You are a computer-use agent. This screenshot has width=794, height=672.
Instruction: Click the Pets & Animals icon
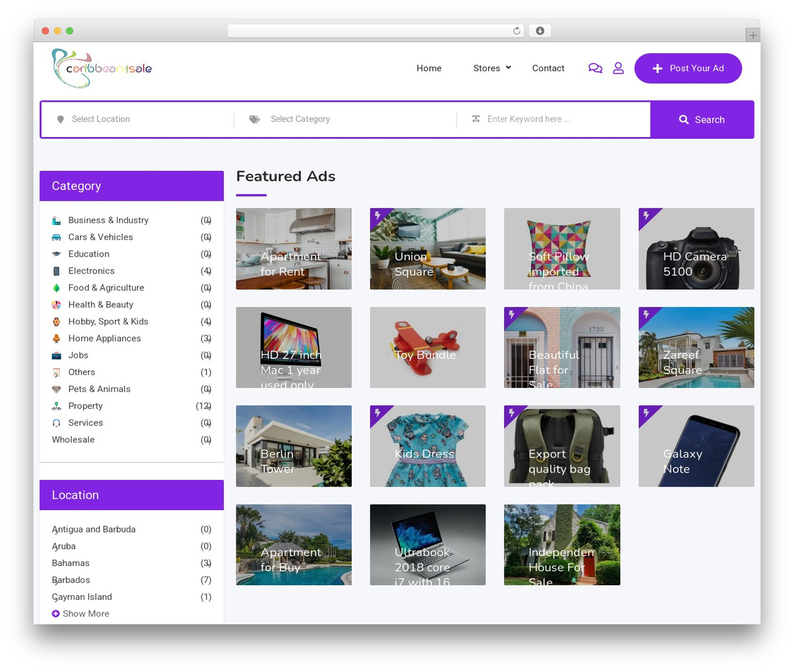(x=56, y=389)
